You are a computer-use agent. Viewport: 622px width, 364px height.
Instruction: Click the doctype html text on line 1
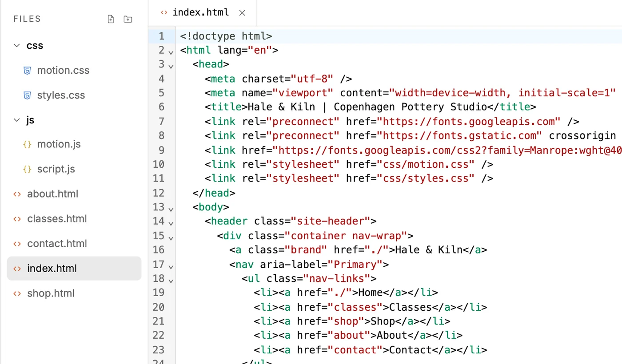pos(226,36)
